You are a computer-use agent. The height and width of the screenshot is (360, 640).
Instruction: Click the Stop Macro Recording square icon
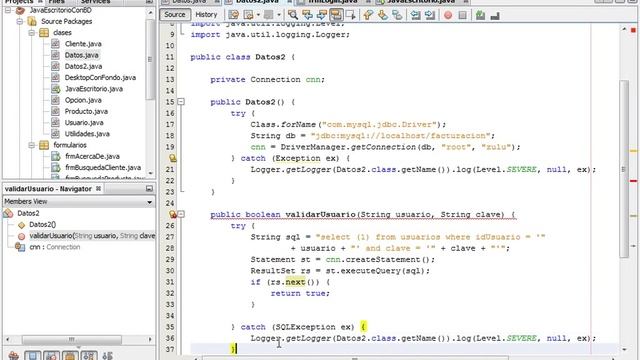462,15
